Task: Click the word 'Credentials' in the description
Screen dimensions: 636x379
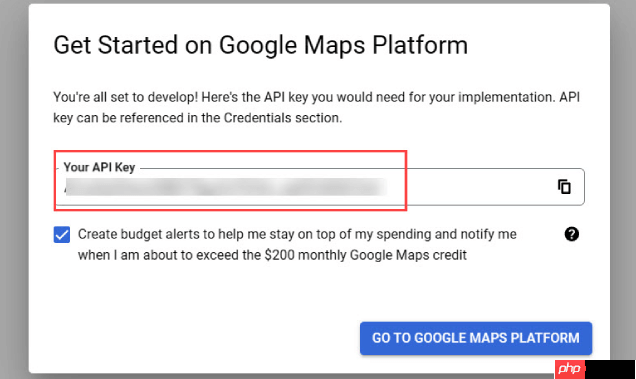Action: pos(258,118)
